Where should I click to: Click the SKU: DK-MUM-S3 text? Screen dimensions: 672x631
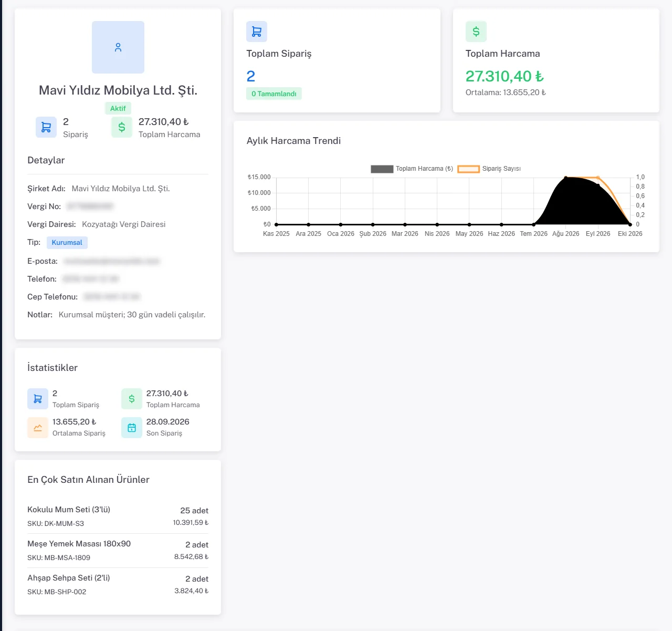click(56, 523)
